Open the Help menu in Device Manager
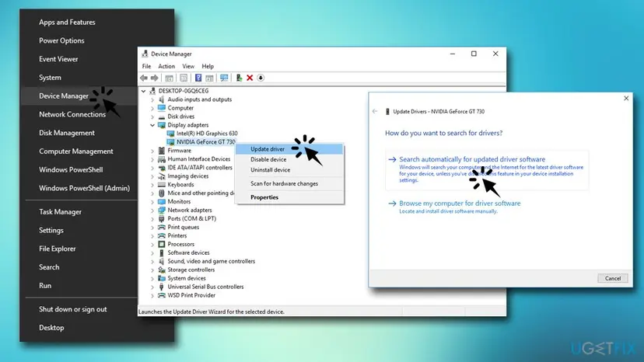This screenshot has width=644, height=362. 208,66
